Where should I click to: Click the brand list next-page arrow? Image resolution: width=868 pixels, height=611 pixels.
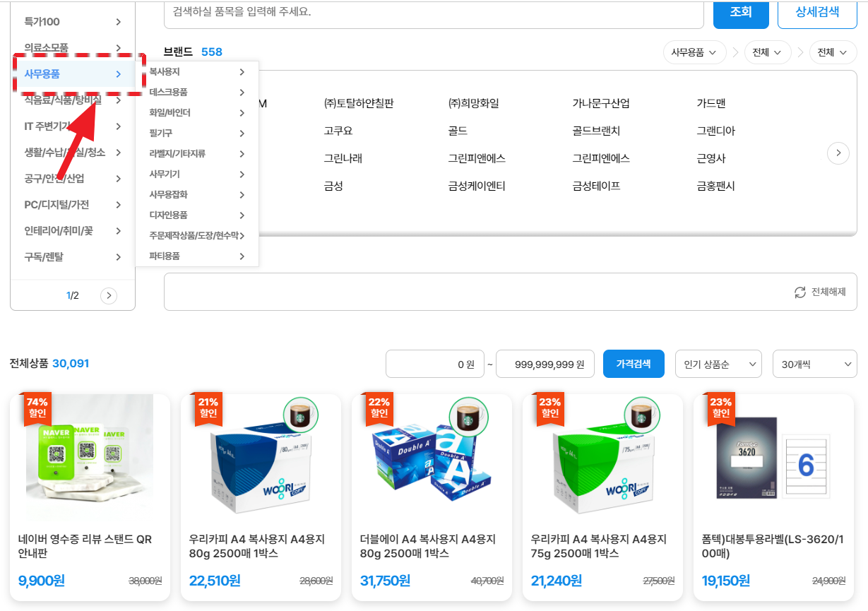(838, 153)
